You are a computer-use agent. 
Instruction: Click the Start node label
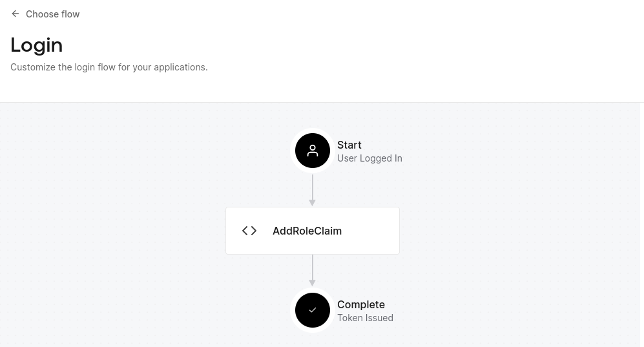point(349,145)
